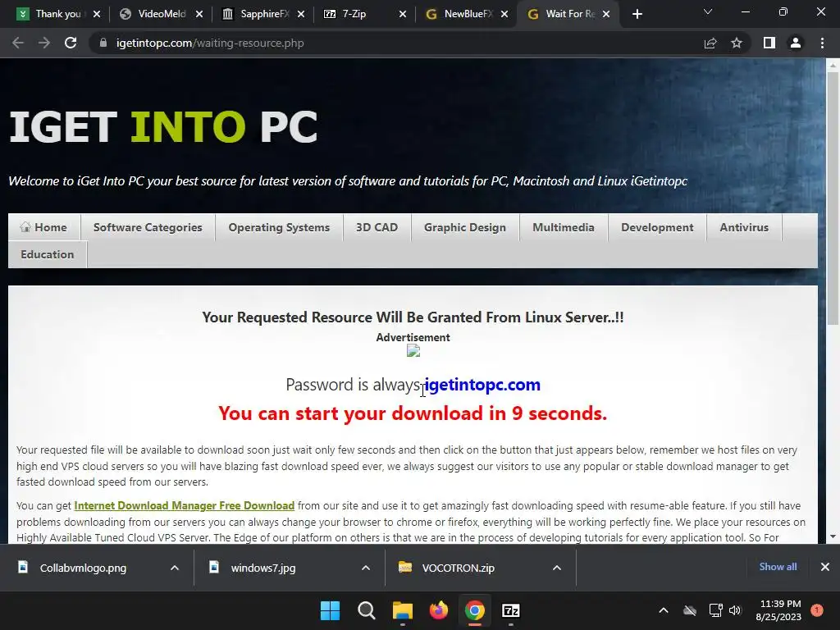Open the Multimedia menu item
This screenshot has height=630, width=840.
564,227
